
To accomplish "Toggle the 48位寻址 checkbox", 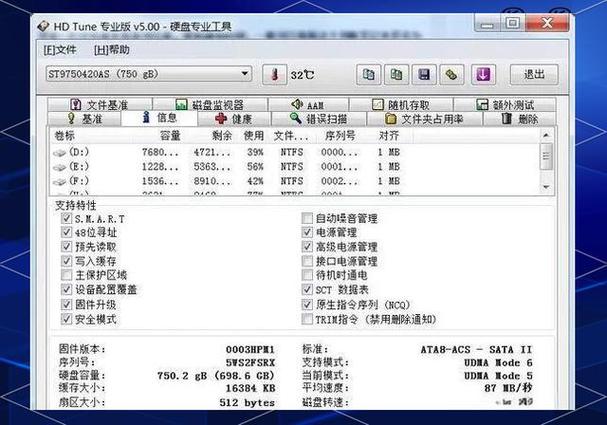I will (67, 232).
